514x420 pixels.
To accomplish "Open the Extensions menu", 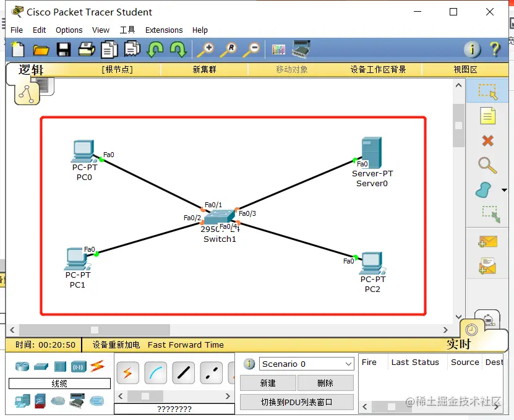I will (x=164, y=30).
